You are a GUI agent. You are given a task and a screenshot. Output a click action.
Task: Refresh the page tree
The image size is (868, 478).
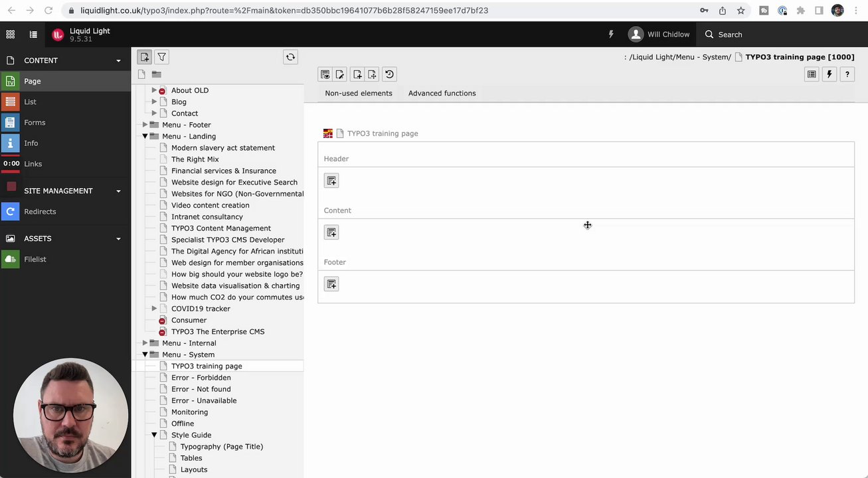coord(290,57)
